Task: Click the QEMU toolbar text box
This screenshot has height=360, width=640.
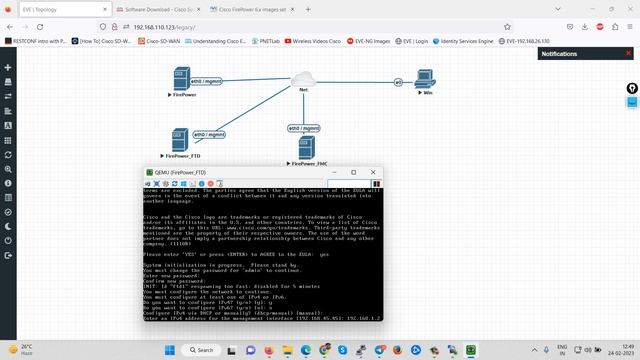Action: pos(349,184)
